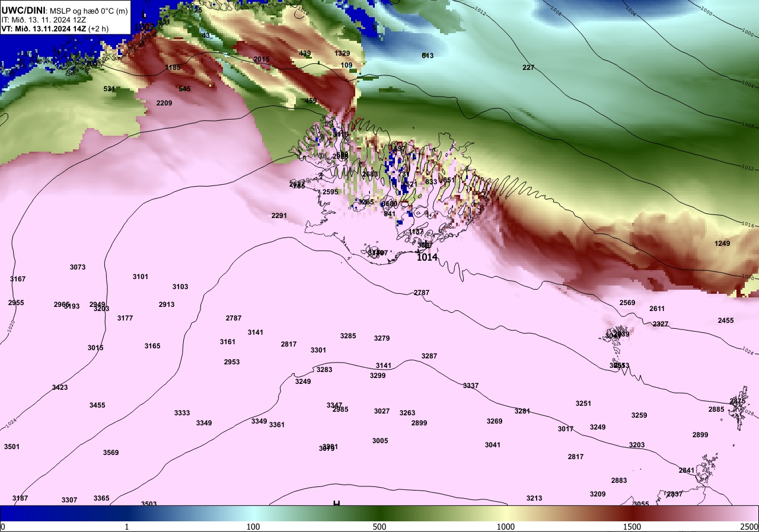This screenshot has height=532, width=759.
Task: Click the map value 3365
Action: [x=101, y=498]
